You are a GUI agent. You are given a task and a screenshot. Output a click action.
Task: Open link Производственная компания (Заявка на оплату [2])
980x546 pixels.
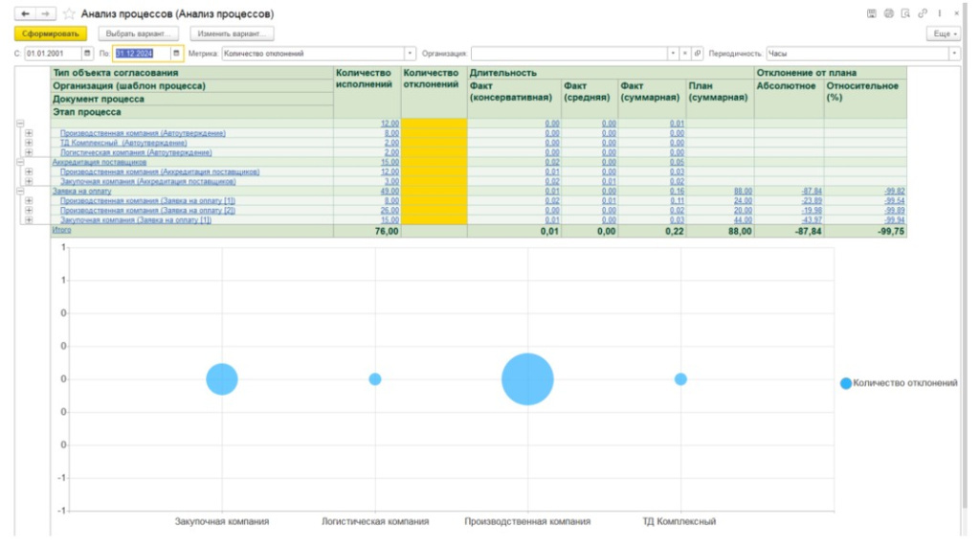(x=147, y=210)
